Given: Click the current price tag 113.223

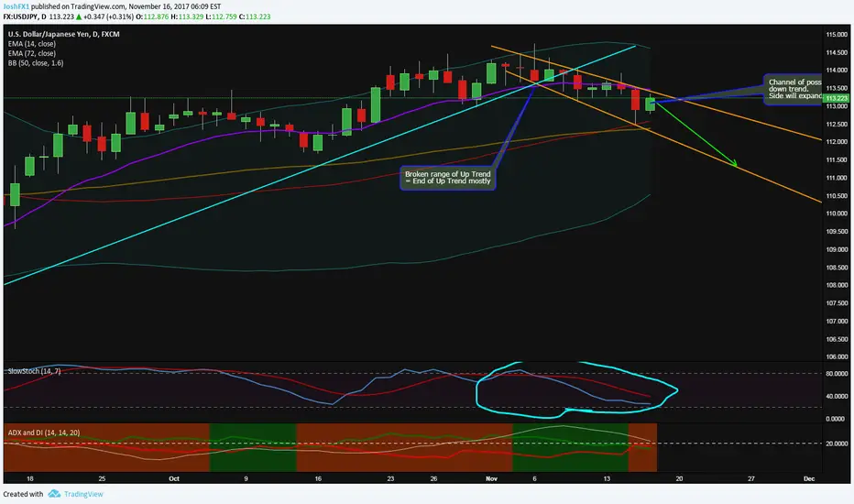Looking at the screenshot, I should 837,98.
